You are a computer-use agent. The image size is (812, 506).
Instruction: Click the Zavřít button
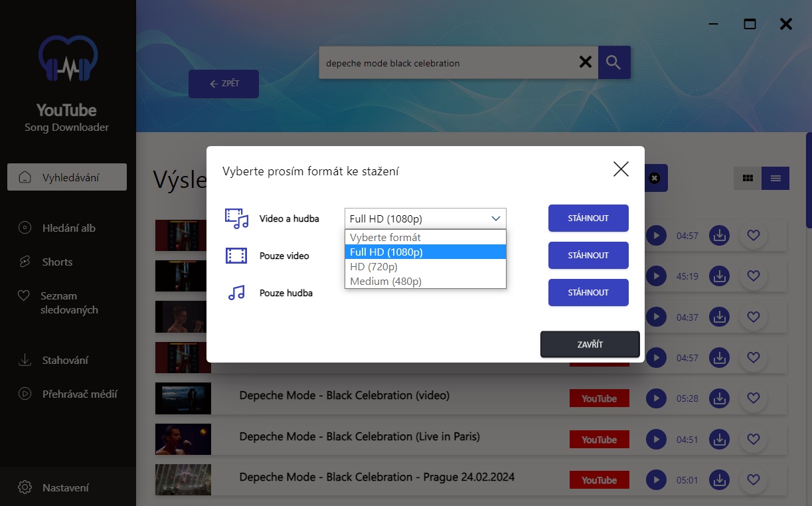(x=590, y=345)
